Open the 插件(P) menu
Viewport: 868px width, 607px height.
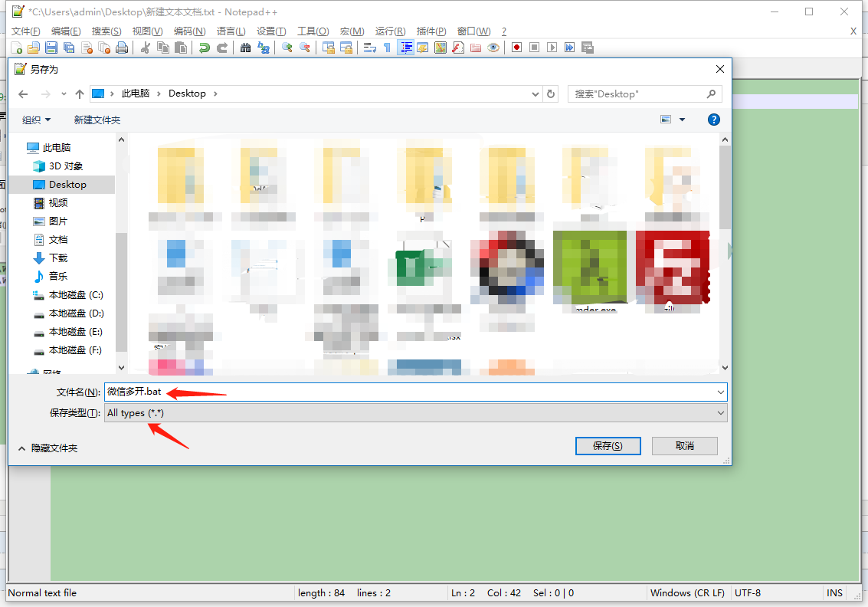pos(431,31)
